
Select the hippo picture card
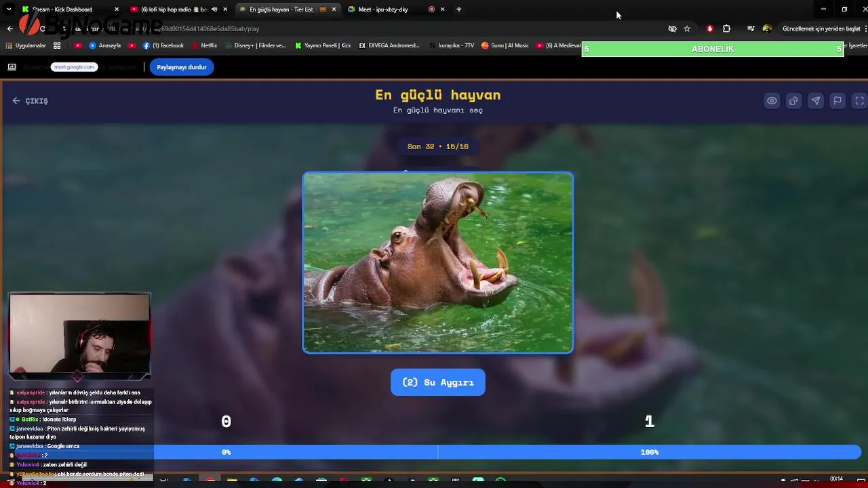[438, 262]
